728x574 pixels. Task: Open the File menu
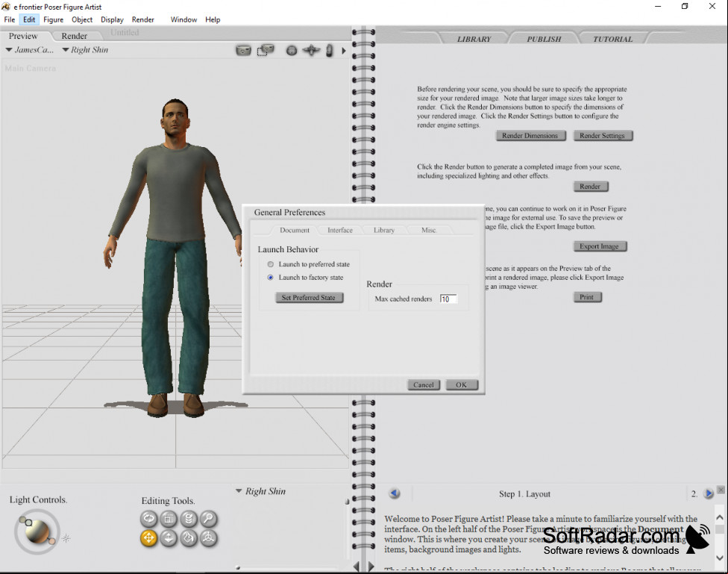click(x=10, y=19)
